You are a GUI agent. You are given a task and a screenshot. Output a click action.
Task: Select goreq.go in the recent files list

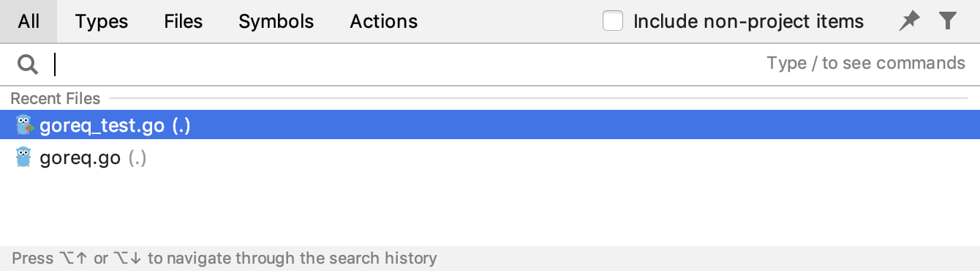pyautogui.click(x=490, y=157)
